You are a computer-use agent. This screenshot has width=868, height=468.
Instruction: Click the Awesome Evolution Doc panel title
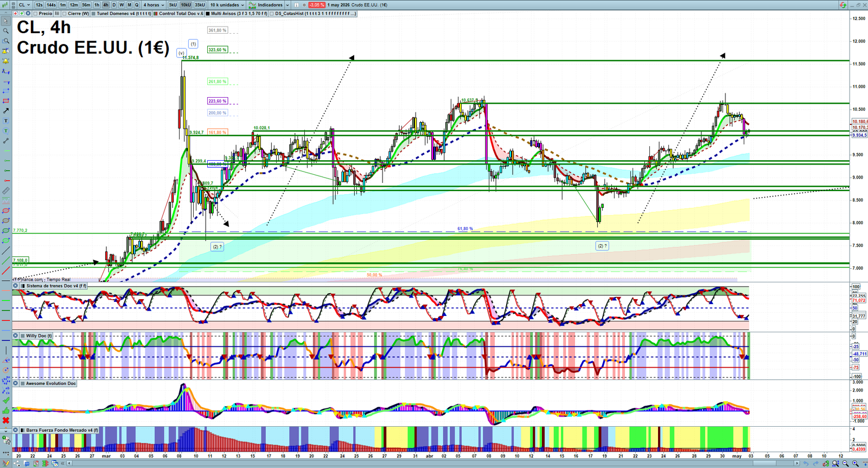point(51,383)
